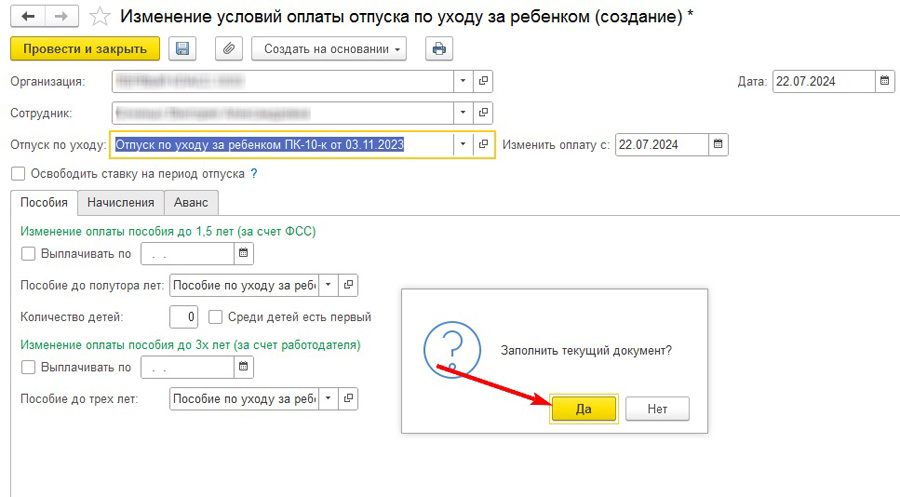
Task: Decline filling document with Нет button
Action: click(x=657, y=409)
